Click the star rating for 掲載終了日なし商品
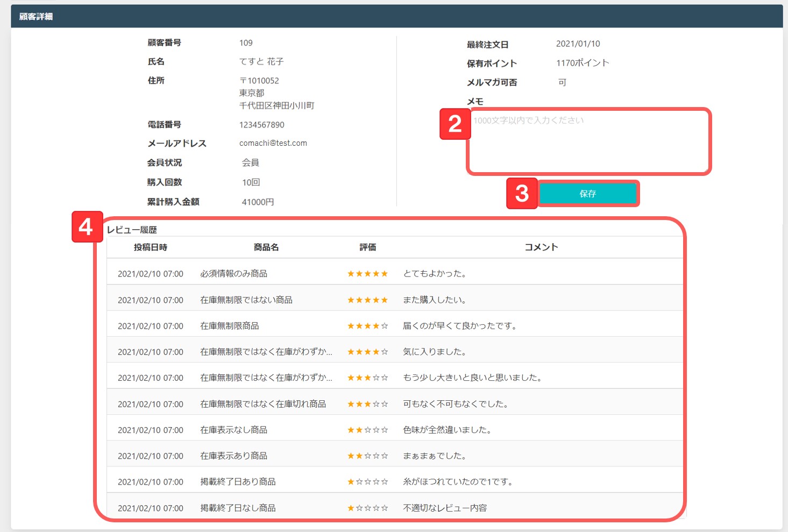This screenshot has width=788, height=532. (368, 508)
